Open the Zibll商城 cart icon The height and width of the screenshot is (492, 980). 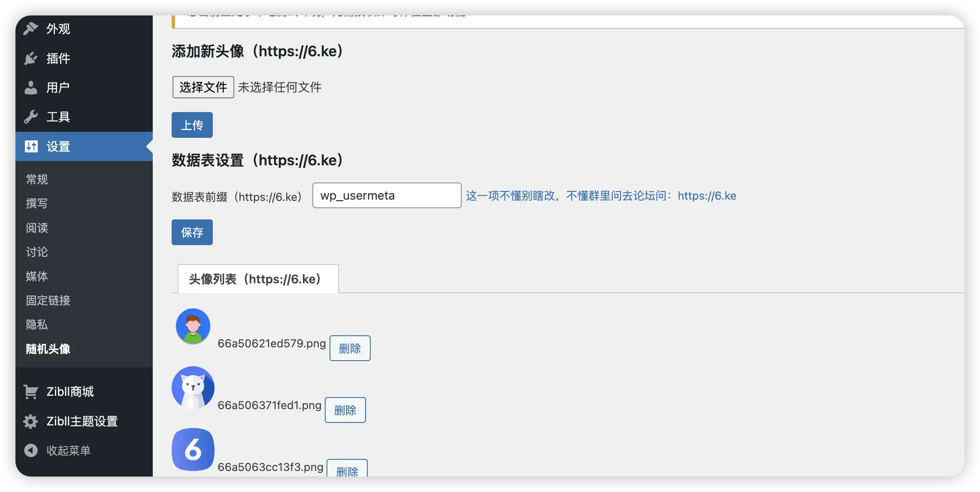click(30, 391)
